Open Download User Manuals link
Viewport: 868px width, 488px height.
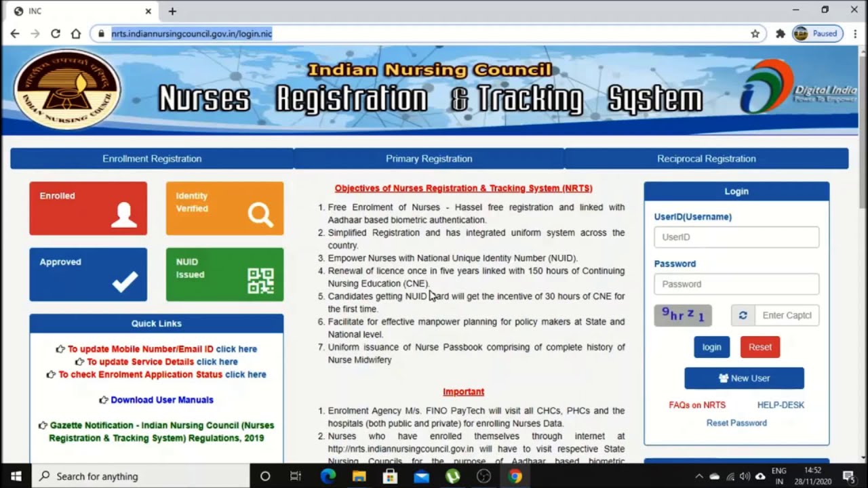click(x=162, y=400)
